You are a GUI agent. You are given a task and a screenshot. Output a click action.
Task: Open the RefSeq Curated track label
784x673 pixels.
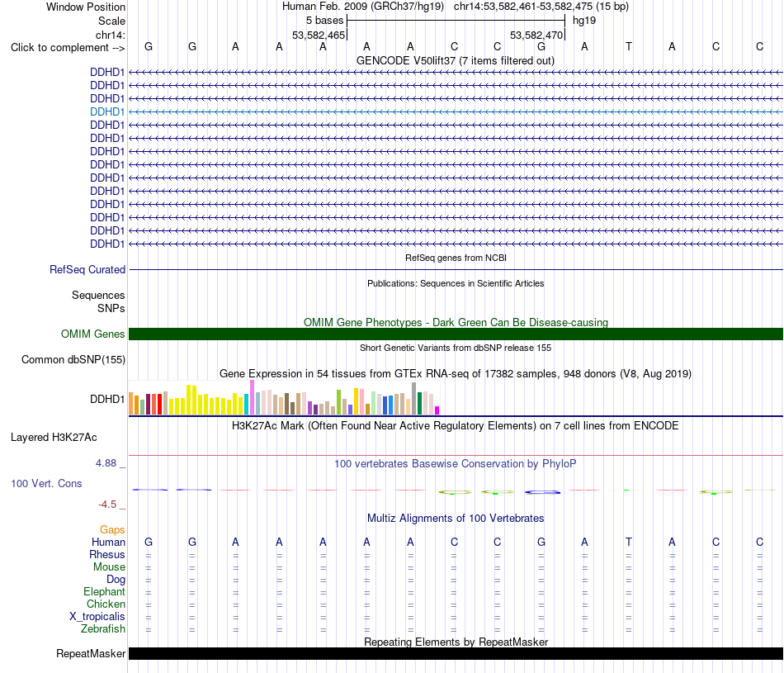[x=87, y=270]
